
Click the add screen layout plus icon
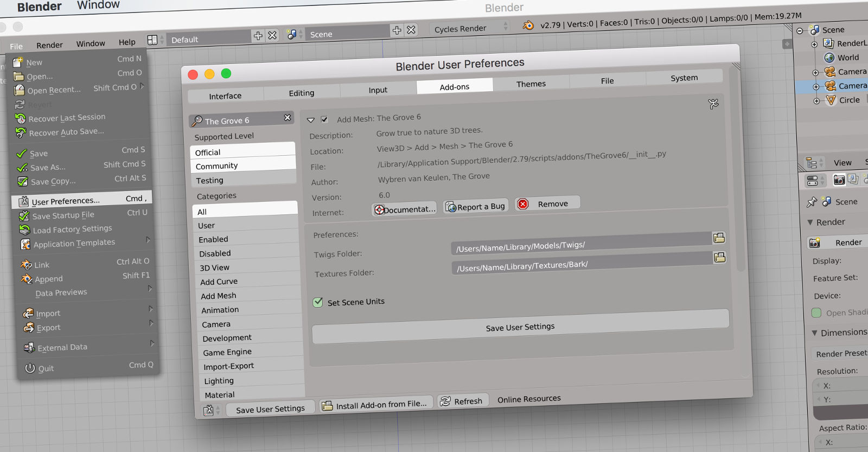(x=258, y=35)
